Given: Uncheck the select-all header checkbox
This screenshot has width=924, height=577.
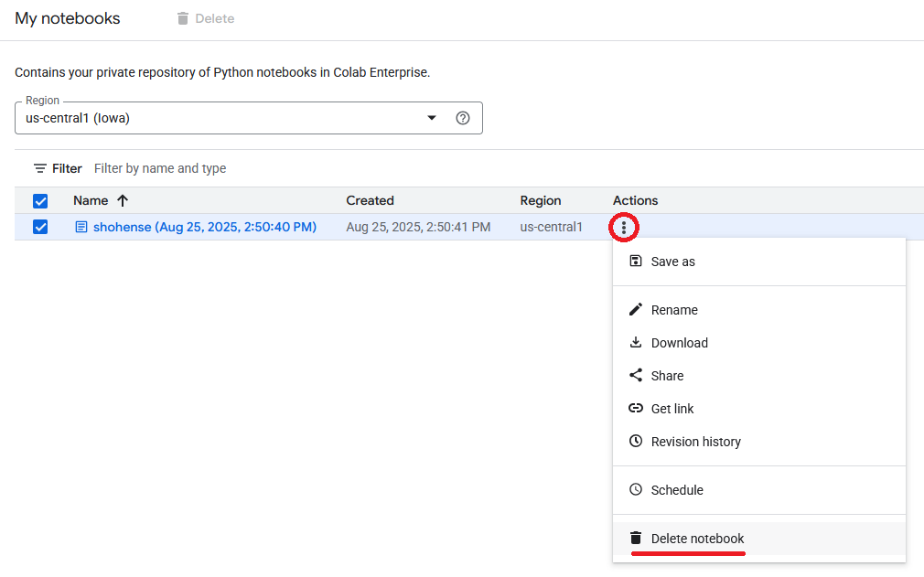Looking at the screenshot, I should point(40,201).
